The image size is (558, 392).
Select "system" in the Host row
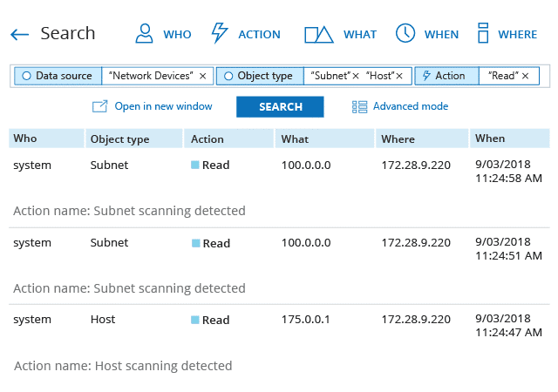click(x=32, y=320)
